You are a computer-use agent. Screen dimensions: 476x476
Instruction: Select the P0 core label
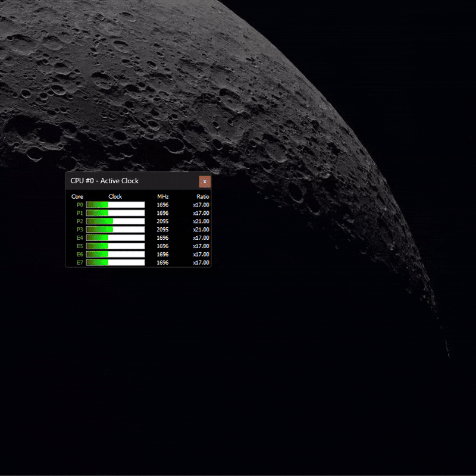pos(80,205)
